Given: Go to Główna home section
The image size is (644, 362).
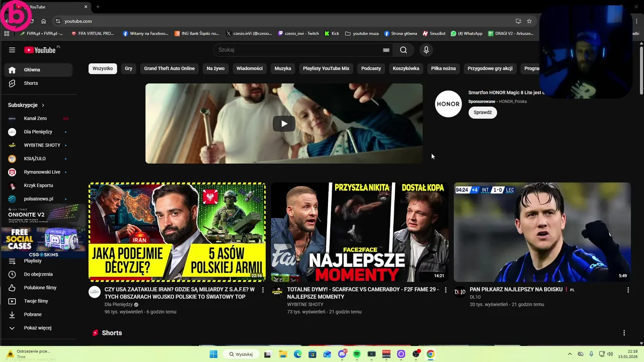Looking at the screenshot, I should (39, 70).
